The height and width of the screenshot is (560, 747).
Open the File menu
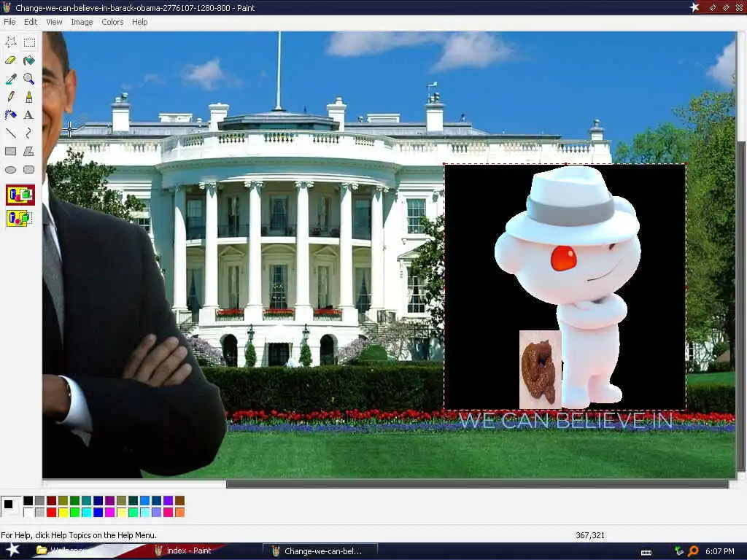click(9, 22)
